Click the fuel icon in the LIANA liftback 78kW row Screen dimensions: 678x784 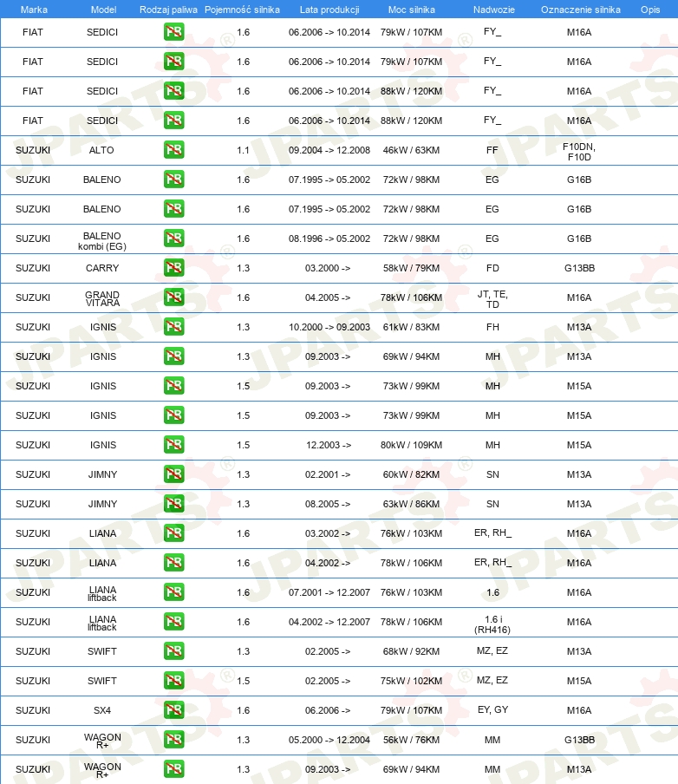pyautogui.click(x=174, y=622)
